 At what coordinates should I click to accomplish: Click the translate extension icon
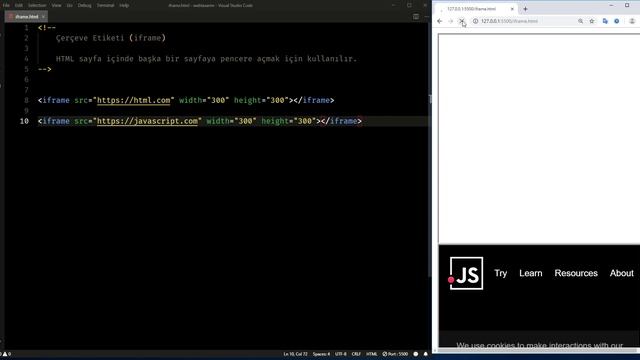click(x=605, y=21)
